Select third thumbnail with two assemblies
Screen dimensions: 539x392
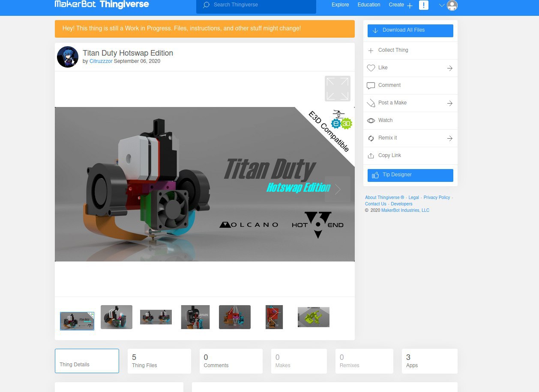(x=156, y=317)
